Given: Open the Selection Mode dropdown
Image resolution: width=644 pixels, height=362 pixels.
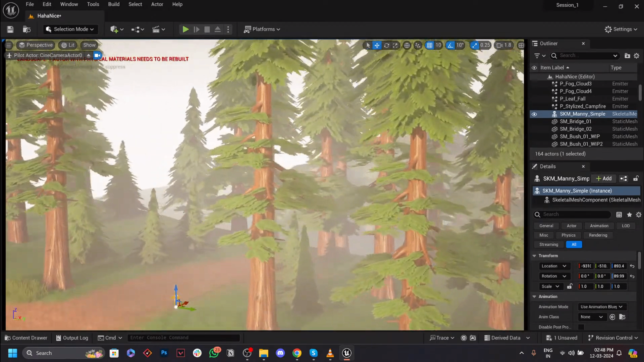Looking at the screenshot, I should coord(70,29).
